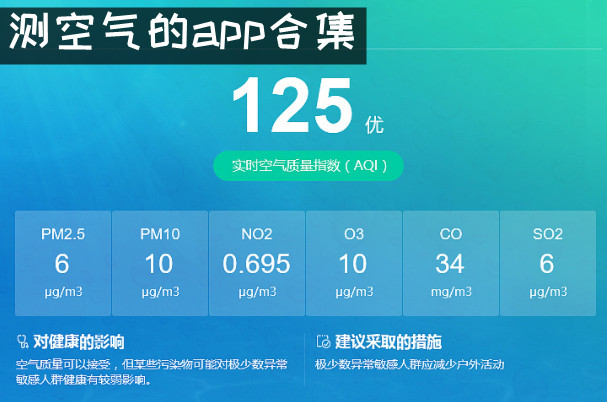Click the CO value 34
Viewport: 607px width, 402px height.
point(450,264)
